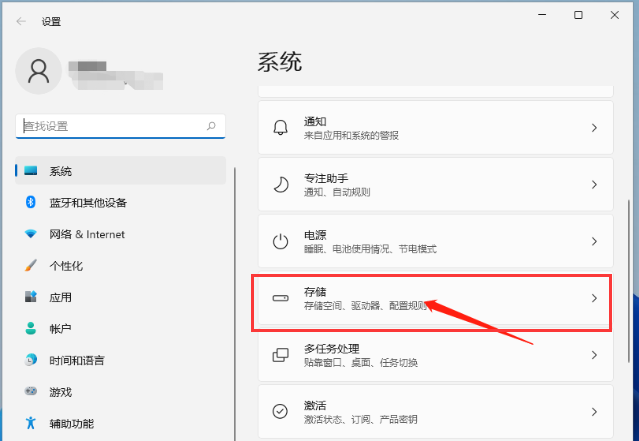The width and height of the screenshot is (639, 441).
Task: Click the multitasking windows icon
Action: [x=281, y=354]
